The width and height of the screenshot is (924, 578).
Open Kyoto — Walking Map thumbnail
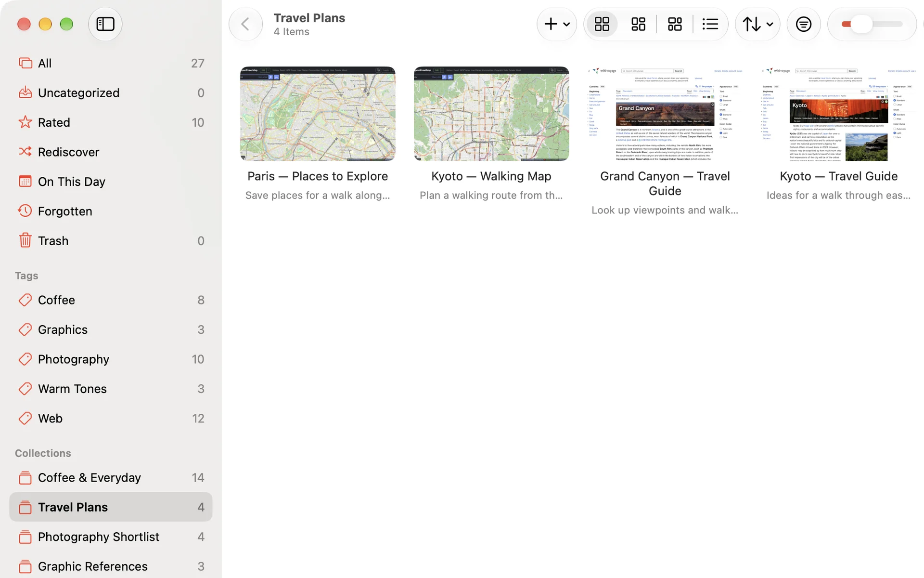pos(491,114)
